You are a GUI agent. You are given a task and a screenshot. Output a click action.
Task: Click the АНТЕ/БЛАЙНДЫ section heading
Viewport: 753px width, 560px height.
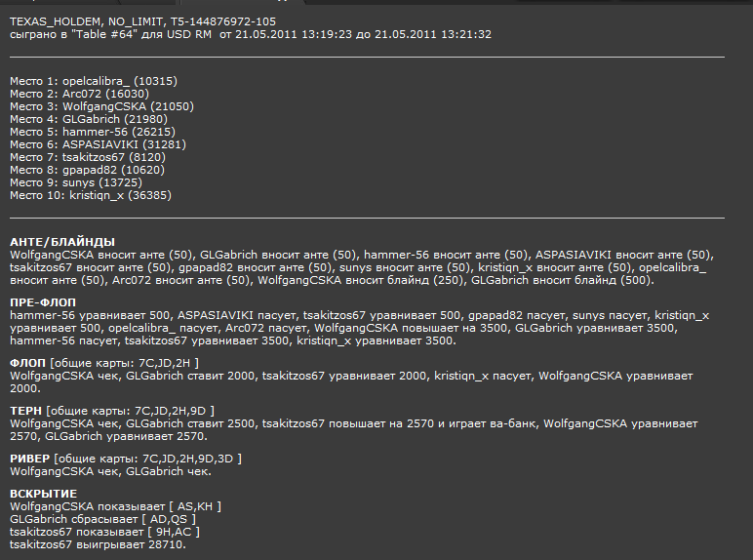[62, 242]
